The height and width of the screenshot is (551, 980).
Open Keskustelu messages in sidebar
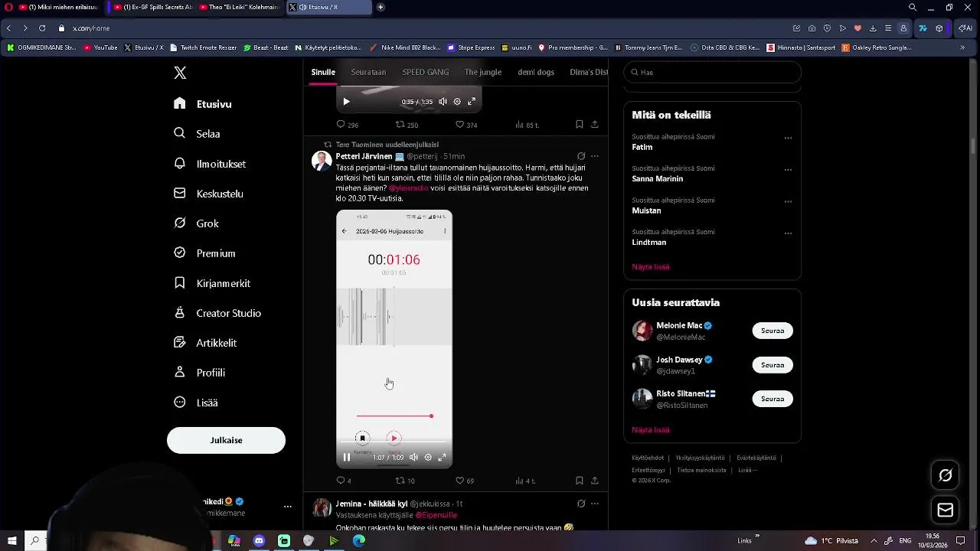(208, 194)
